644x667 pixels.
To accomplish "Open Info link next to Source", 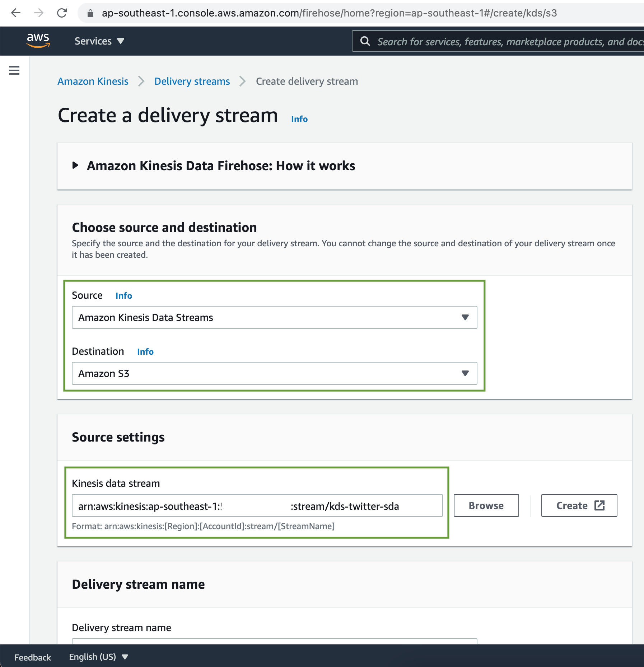I will click(124, 296).
